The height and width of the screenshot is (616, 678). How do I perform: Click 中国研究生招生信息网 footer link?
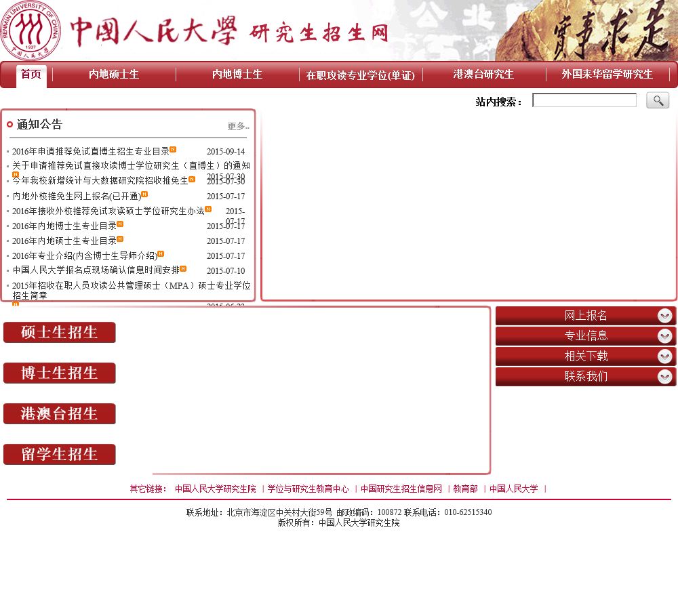tap(401, 489)
